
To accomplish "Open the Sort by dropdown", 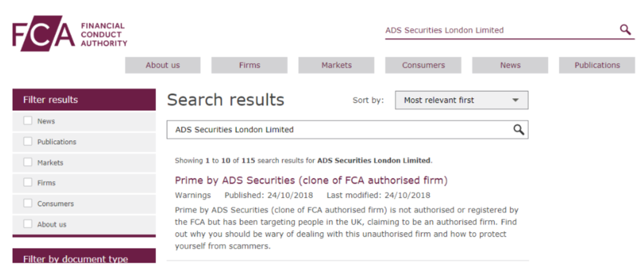I will click(x=462, y=100).
